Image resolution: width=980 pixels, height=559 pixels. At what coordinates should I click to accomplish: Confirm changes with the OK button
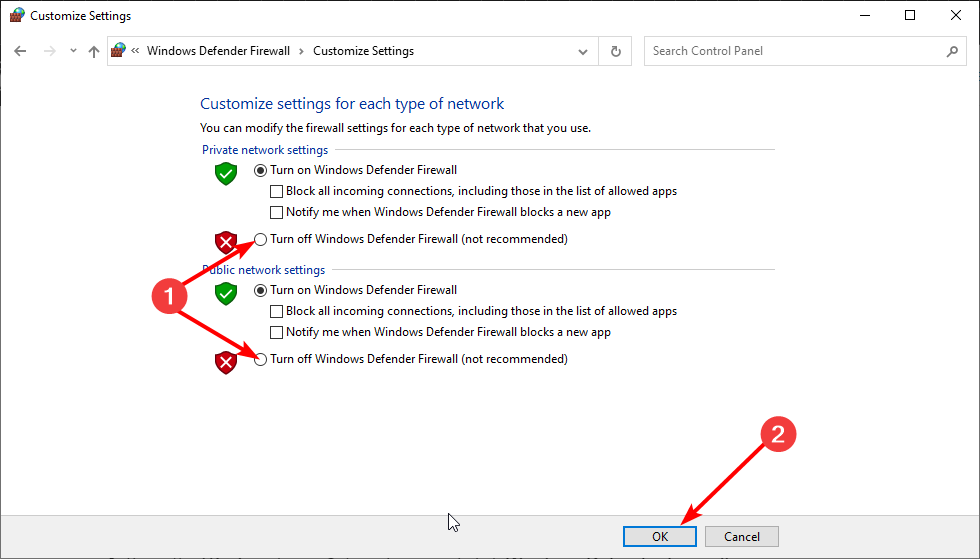coord(660,536)
